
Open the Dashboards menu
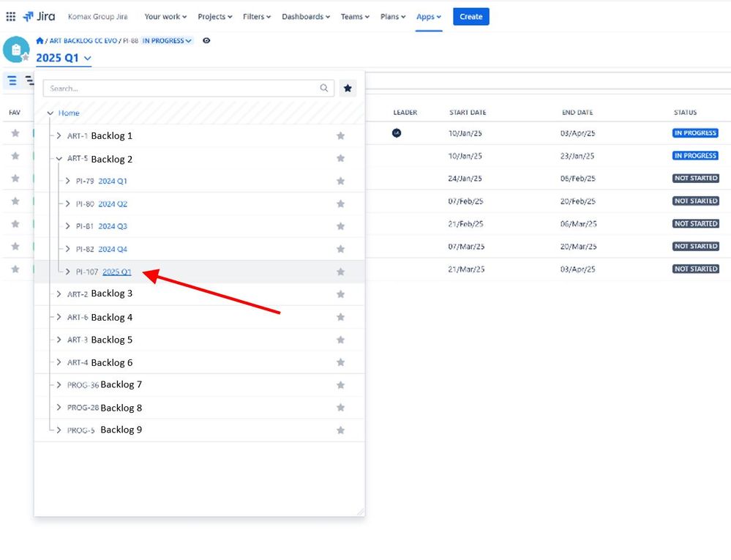coord(306,17)
